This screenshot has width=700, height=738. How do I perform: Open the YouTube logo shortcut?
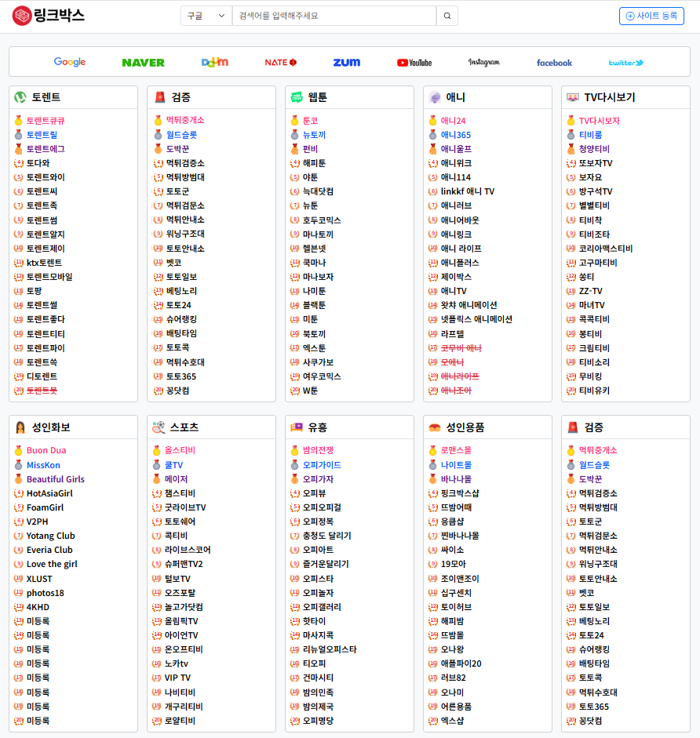pyautogui.click(x=414, y=62)
